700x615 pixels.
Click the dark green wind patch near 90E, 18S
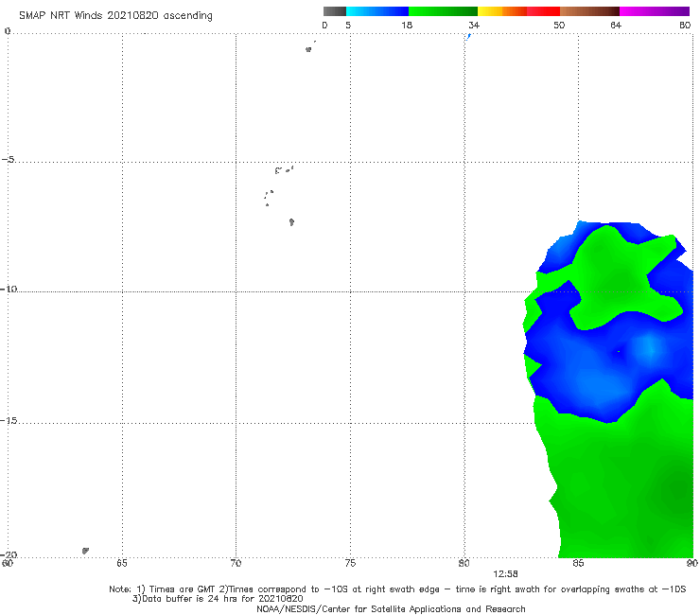[x=678, y=491]
